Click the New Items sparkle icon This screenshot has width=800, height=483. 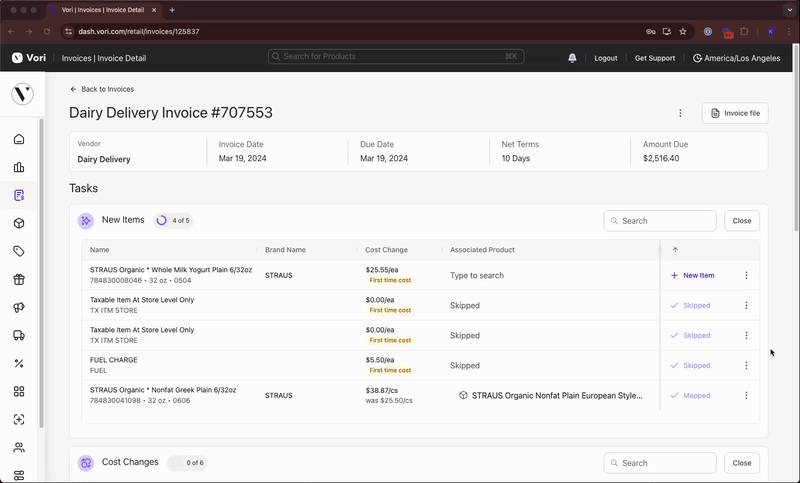[x=86, y=221]
